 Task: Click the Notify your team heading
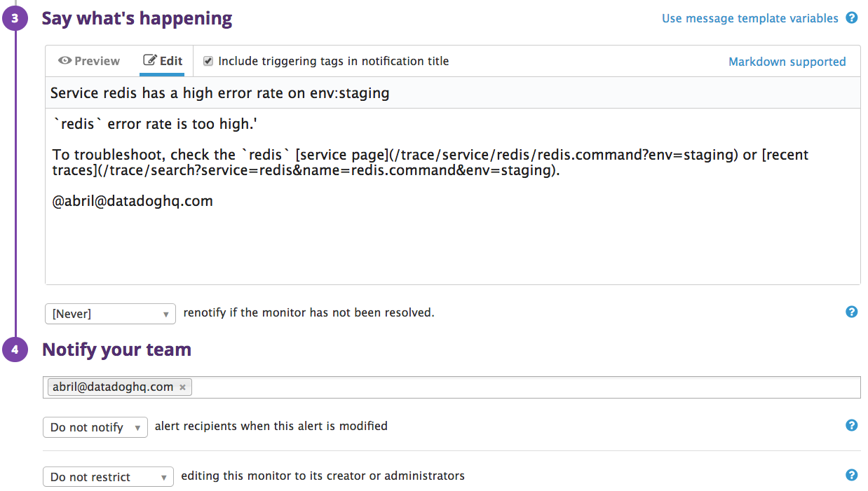click(117, 350)
